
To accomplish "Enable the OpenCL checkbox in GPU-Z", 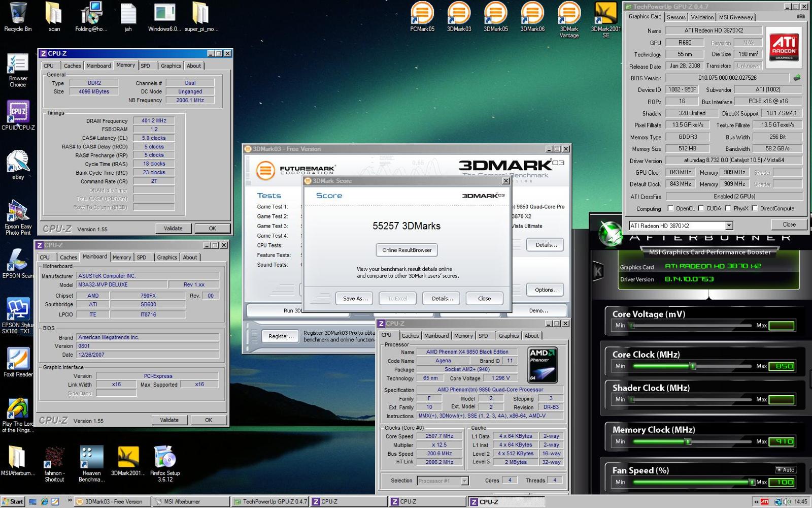I will [x=670, y=208].
